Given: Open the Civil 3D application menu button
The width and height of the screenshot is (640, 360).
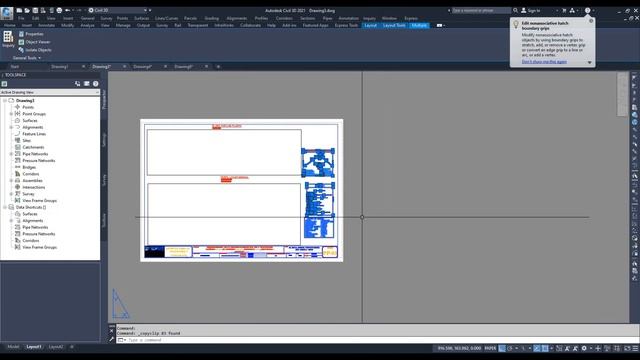Looking at the screenshot, I should [x=7, y=13].
